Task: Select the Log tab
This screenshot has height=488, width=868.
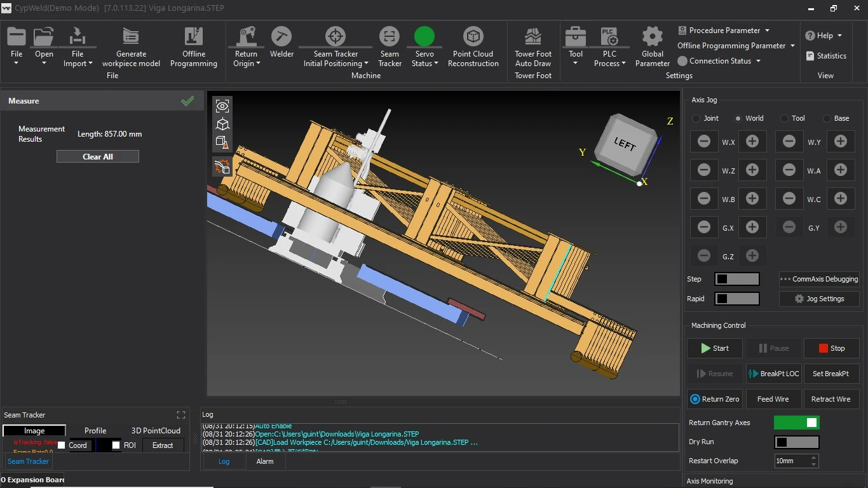Action: [224, 461]
